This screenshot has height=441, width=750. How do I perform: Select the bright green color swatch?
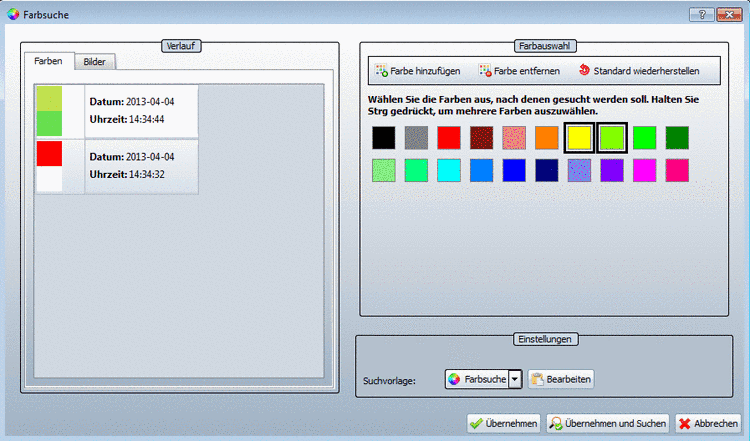[644, 138]
